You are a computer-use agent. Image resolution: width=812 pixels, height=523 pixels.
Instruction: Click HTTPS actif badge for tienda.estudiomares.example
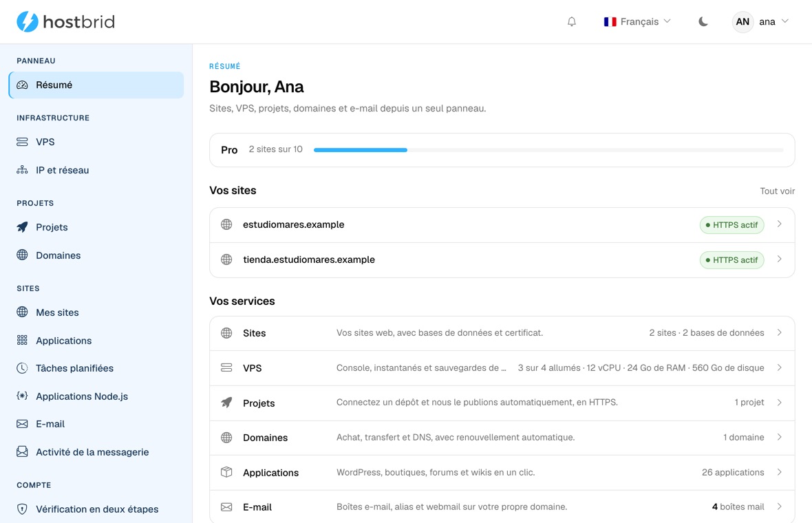coord(731,260)
